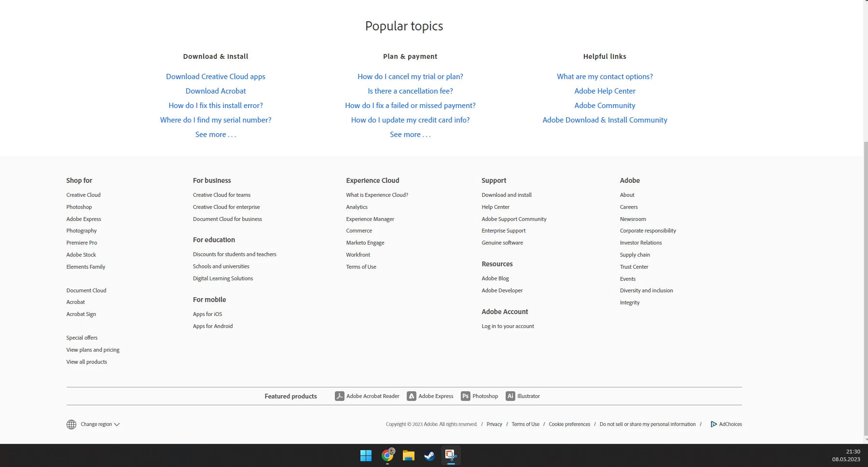
Task: Open Adobe Blog under Resources
Action: click(496, 278)
